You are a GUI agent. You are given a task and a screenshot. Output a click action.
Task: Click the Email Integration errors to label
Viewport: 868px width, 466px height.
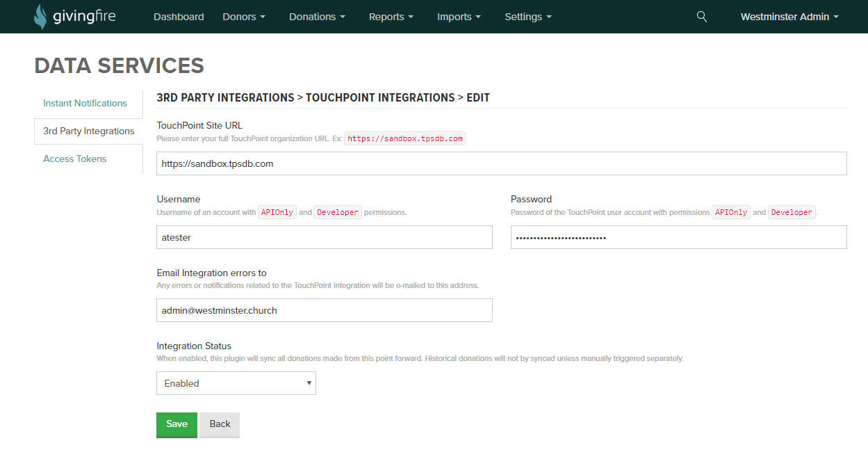211,273
